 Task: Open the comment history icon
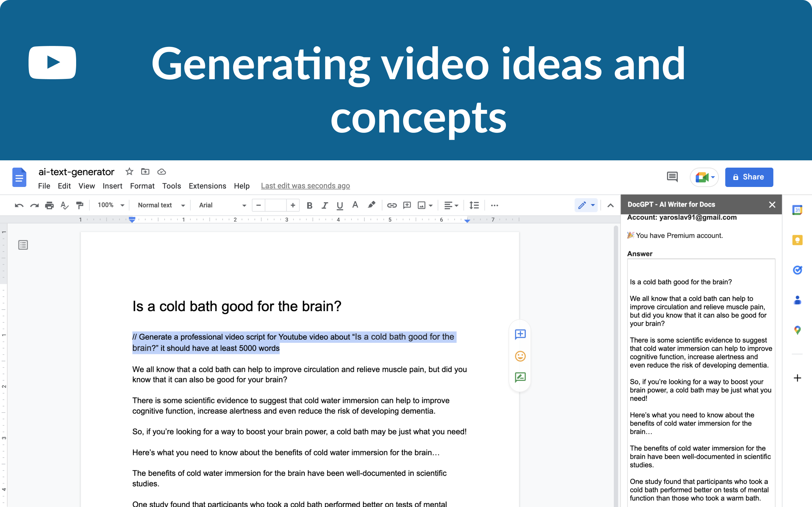[672, 177]
